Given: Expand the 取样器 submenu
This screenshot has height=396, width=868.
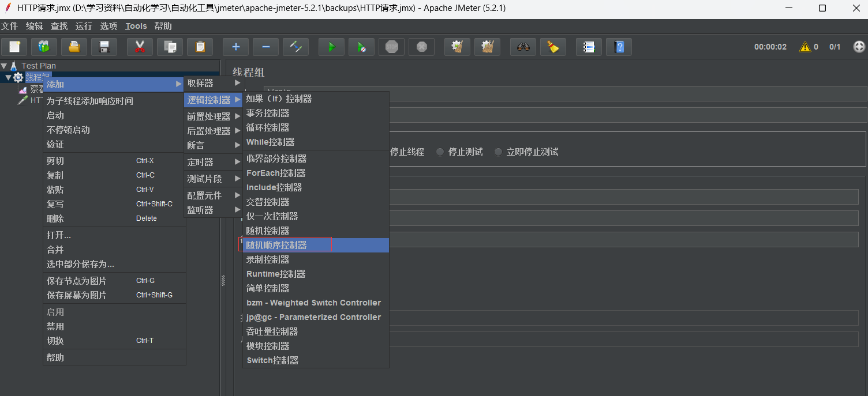Looking at the screenshot, I should [x=214, y=83].
